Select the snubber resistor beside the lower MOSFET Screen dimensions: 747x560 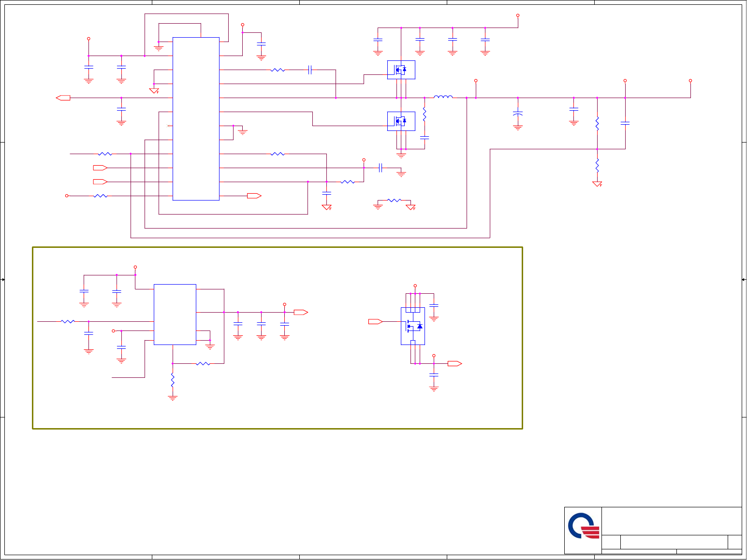pos(425,115)
